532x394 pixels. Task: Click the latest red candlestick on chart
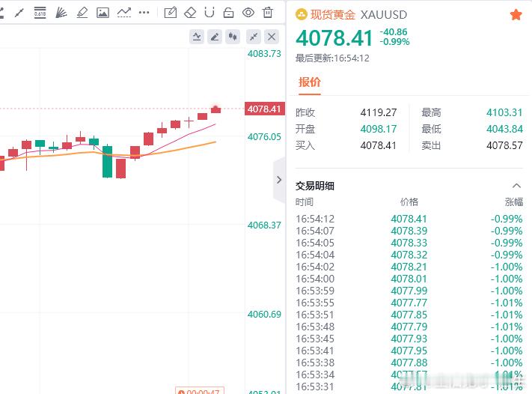pos(215,109)
